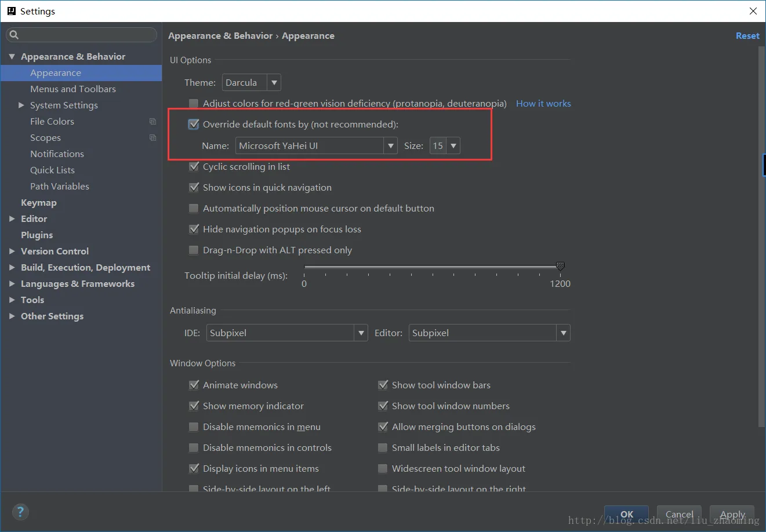Click the File Colors project-level icon

click(x=153, y=122)
